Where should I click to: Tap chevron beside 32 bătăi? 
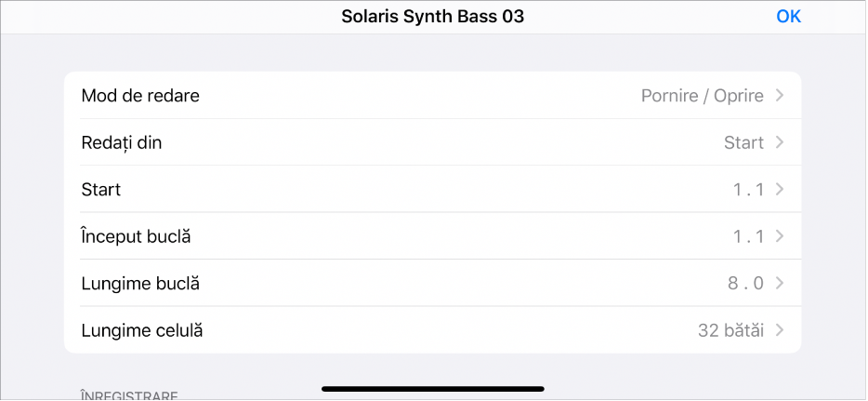click(x=780, y=330)
